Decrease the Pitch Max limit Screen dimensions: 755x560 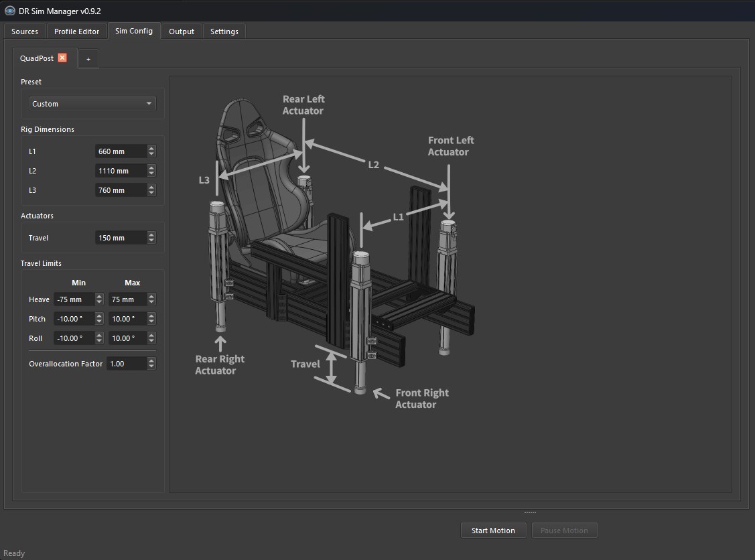151,322
